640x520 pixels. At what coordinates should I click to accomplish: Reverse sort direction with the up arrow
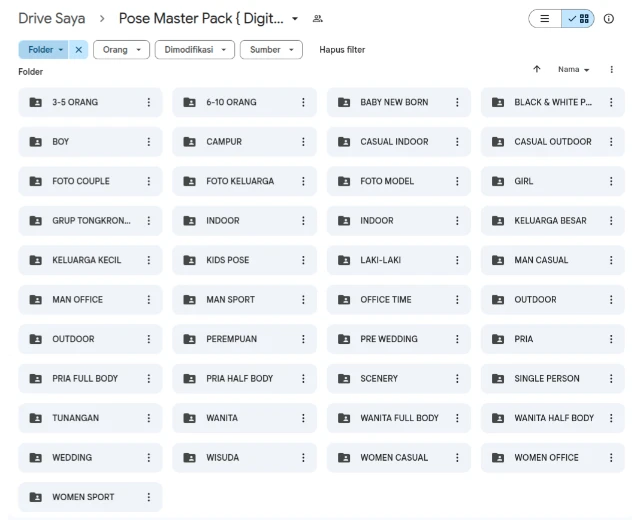point(537,69)
